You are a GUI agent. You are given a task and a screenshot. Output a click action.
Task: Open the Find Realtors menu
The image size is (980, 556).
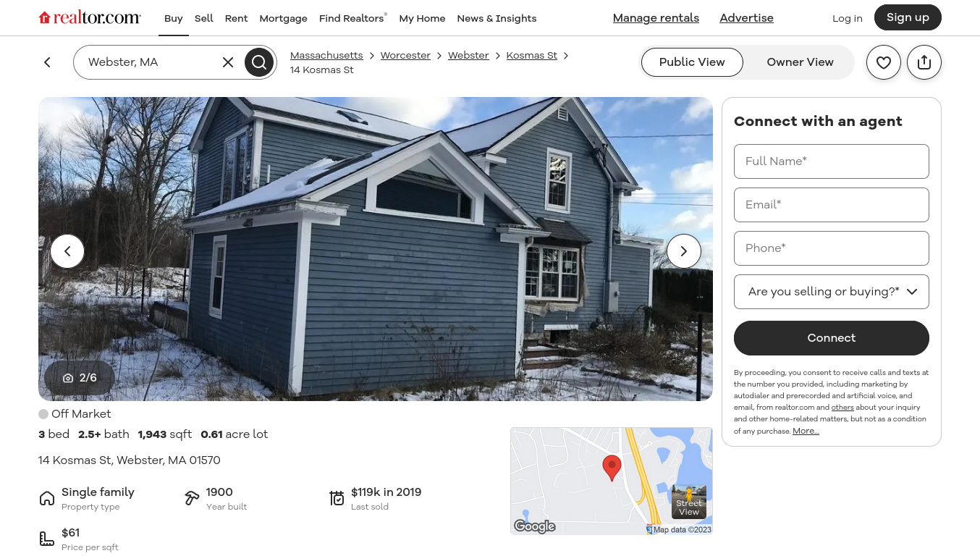[352, 18]
